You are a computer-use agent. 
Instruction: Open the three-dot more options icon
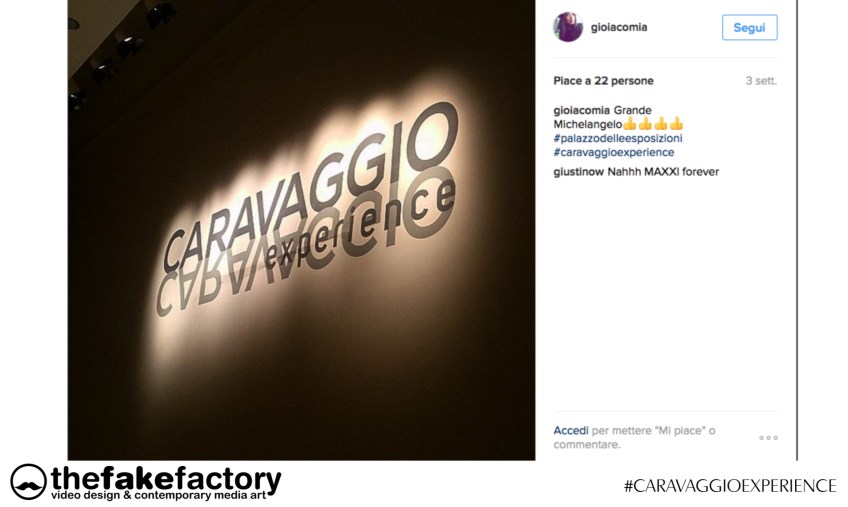coord(768,438)
